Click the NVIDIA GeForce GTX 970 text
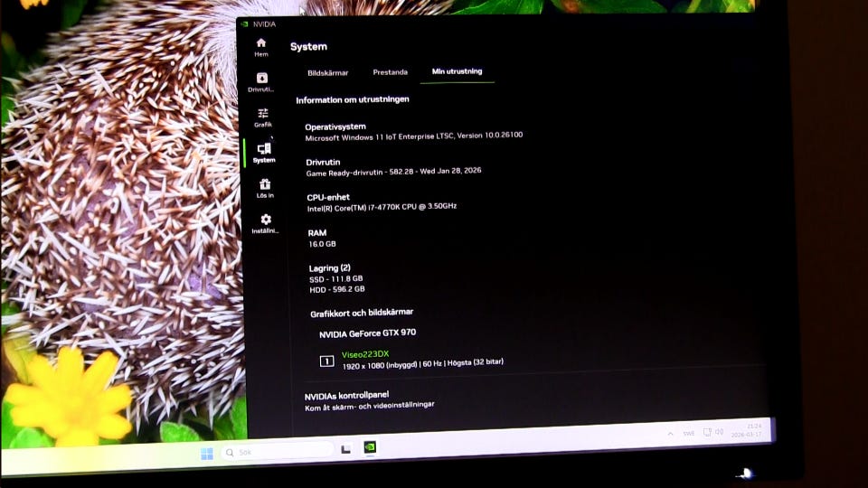 click(x=368, y=333)
